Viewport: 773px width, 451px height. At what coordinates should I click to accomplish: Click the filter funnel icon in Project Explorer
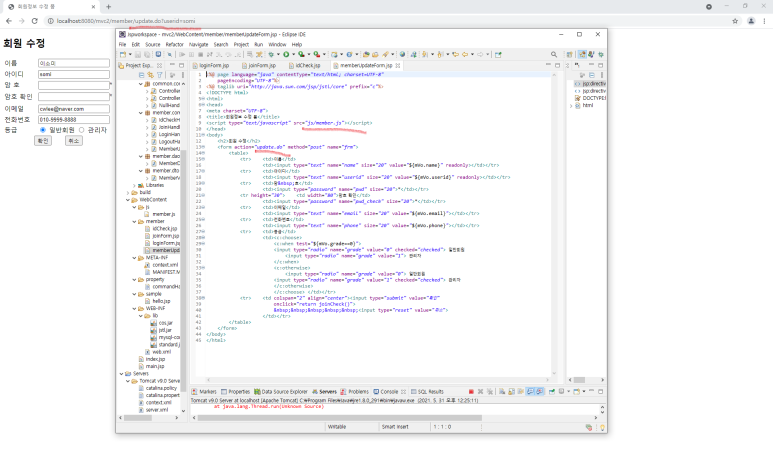click(159, 75)
